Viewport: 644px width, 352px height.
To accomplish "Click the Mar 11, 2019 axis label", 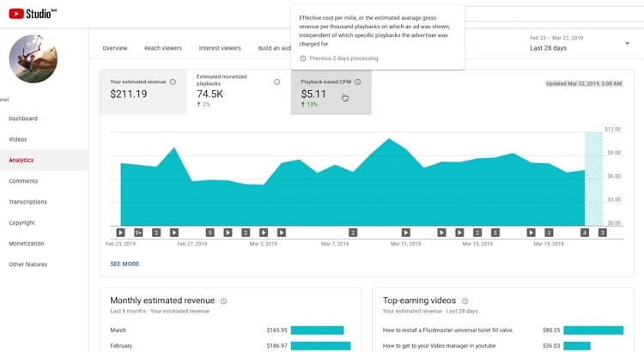I will (406, 244).
